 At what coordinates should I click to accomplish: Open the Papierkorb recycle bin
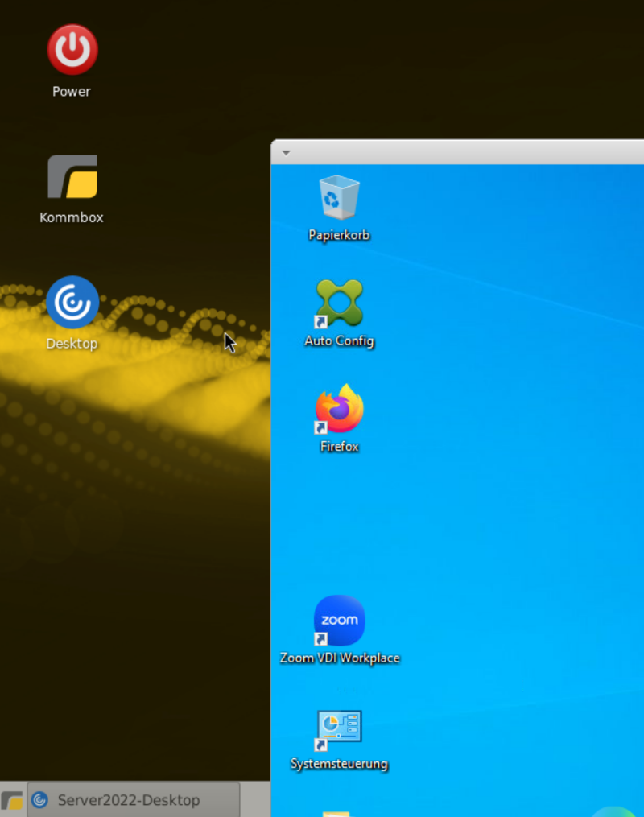pyautogui.click(x=339, y=197)
